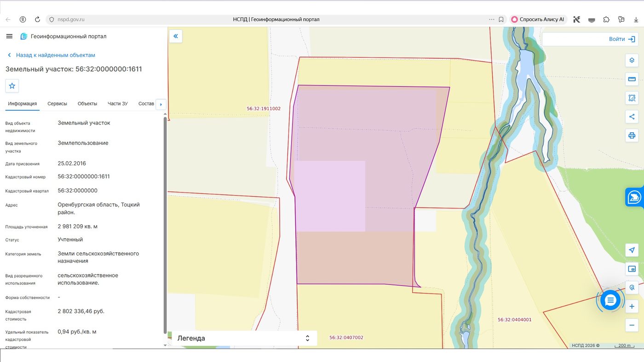This screenshot has width=644, height=362.
Task: Open the overview mini-map window
Action: (x=632, y=269)
